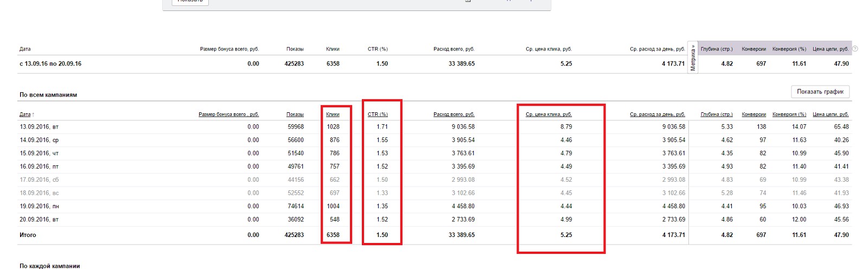868x269 pixels.
Task: Sort by underlined Глубина (стр.) header
Action: click(x=717, y=114)
